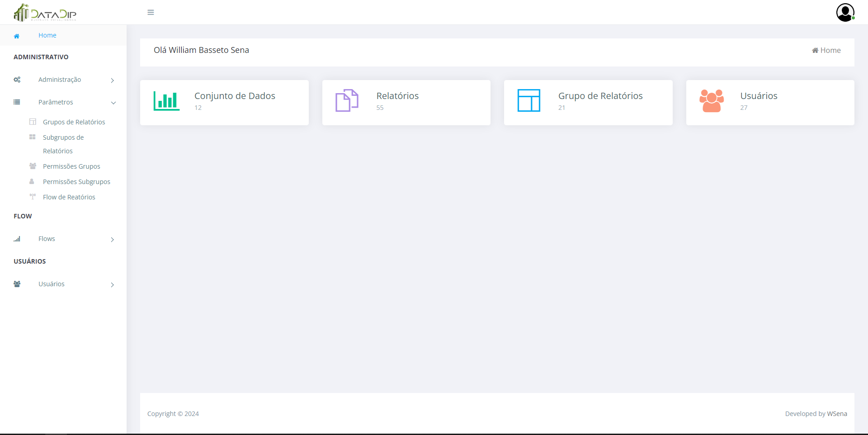Click the Parâmetros list icon
This screenshot has width=868, height=435.
tap(17, 102)
